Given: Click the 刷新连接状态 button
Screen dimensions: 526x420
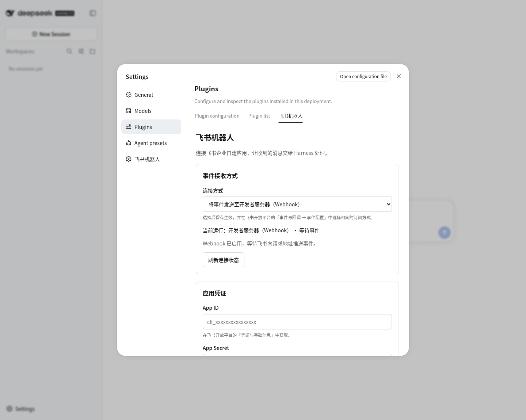Looking at the screenshot, I should pyautogui.click(x=224, y=260).
